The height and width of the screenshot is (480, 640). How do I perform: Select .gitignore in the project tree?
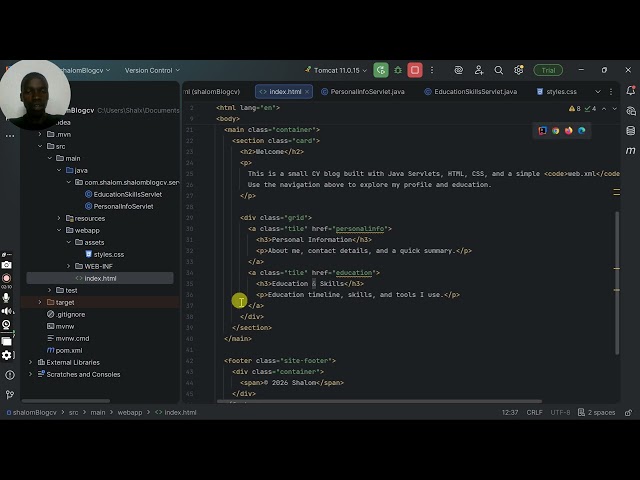click(66, 314)
